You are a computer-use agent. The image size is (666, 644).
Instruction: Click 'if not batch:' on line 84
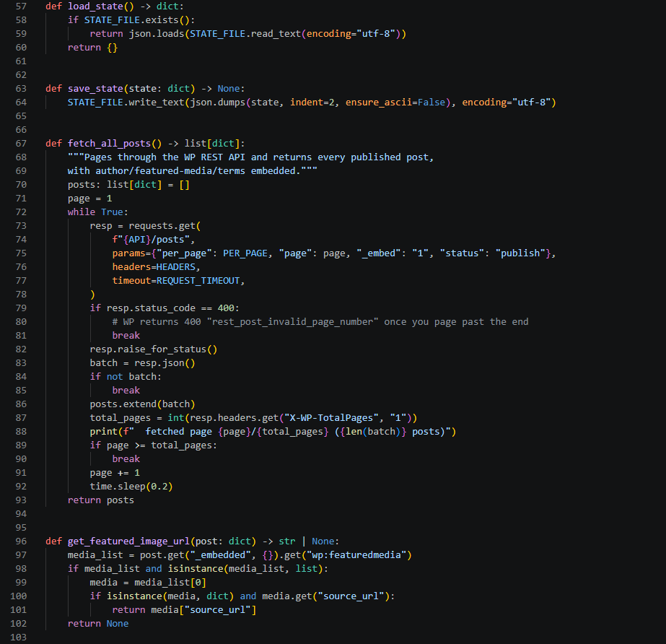[x=126, y=377]
